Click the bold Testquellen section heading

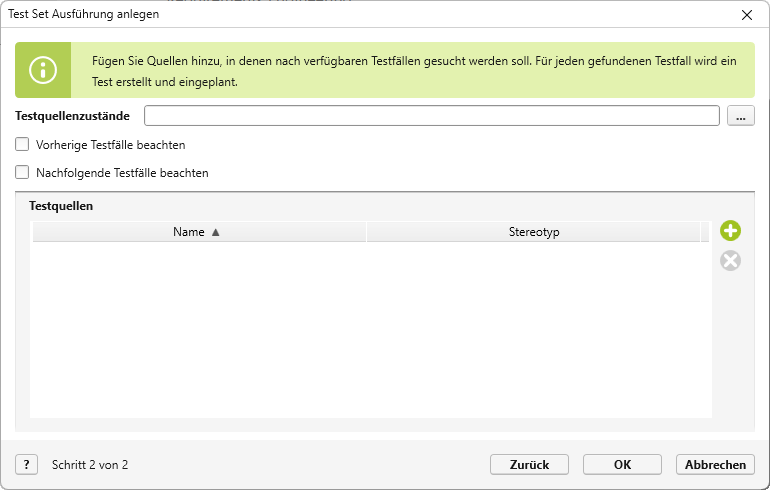[x=62, y=206]
